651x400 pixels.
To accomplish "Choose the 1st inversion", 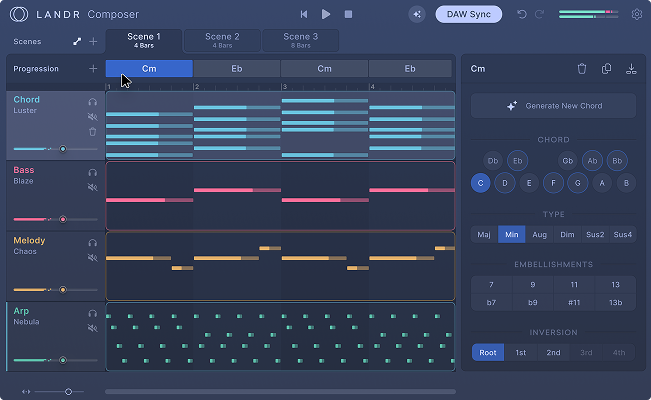I will coord(521,352).
